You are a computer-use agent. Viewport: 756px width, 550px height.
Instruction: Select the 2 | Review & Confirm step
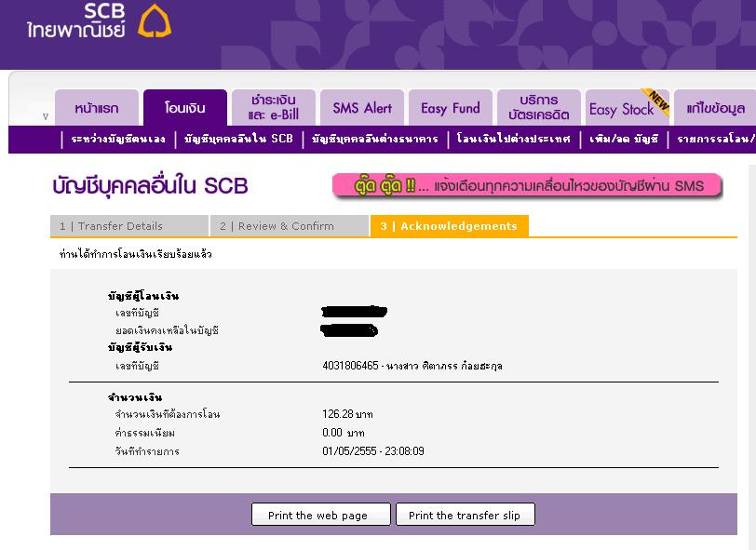(290, 226)
